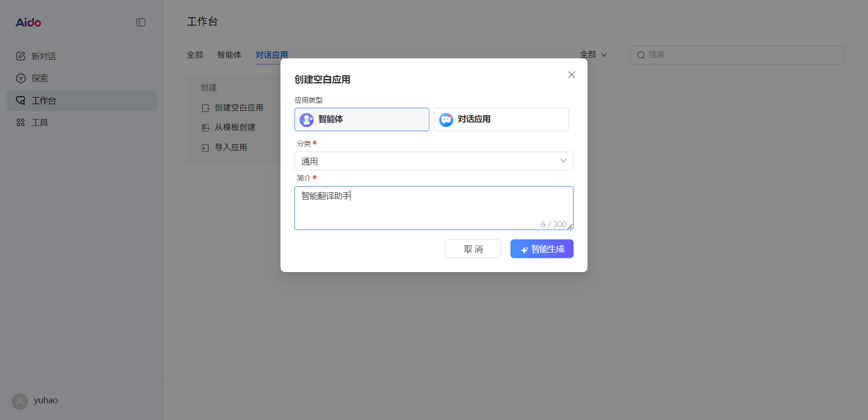Screen dimensions: 868x420
Task: Click the 智能生成 button
Action: pyautogui.click(x=542, y=249)
